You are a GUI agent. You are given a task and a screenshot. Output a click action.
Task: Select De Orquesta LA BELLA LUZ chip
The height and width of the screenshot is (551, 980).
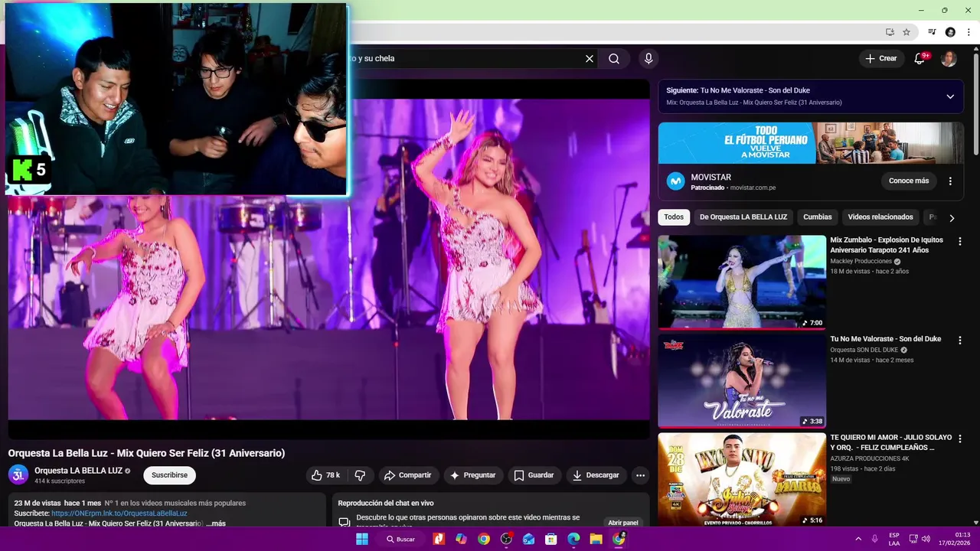click(x=743, y=217)
